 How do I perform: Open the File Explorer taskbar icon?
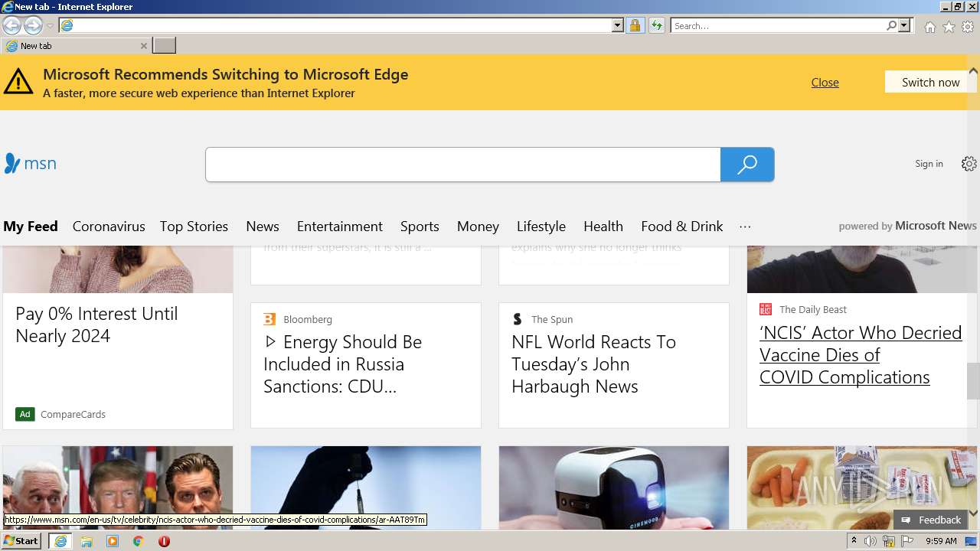[87, 541]
